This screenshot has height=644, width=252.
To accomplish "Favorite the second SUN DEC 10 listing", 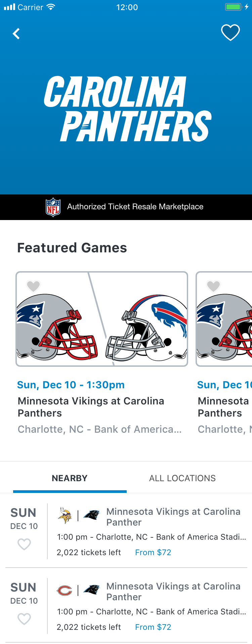I will [24, 619].
